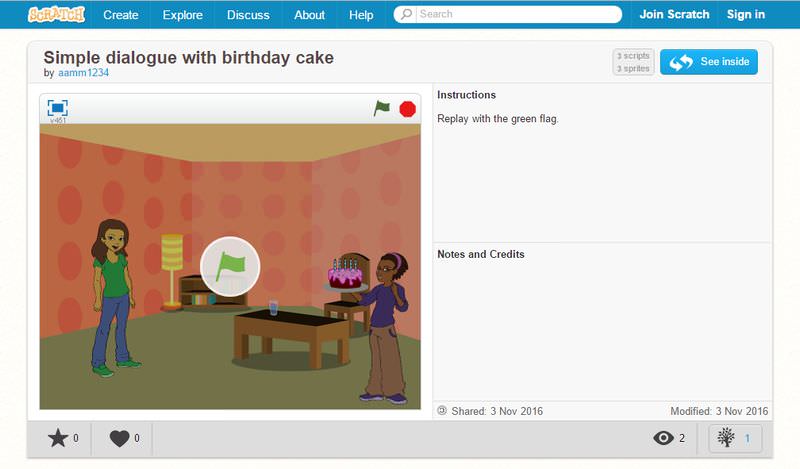Open the Discuss forums

click(x=248, y=15)
